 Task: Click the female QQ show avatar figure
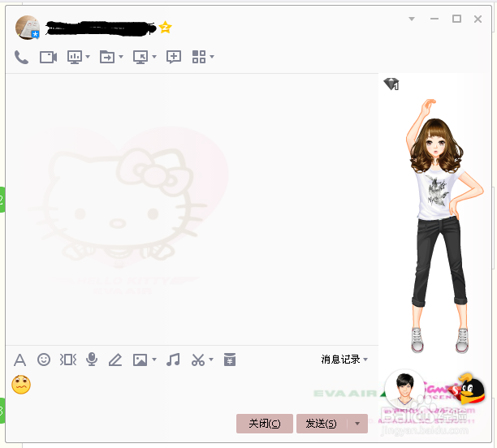tap(444, 226)
